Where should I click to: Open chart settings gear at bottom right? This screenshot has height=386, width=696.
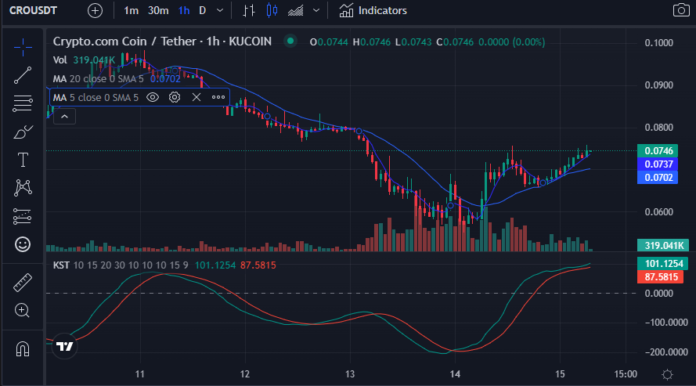(x=667, y=374)
